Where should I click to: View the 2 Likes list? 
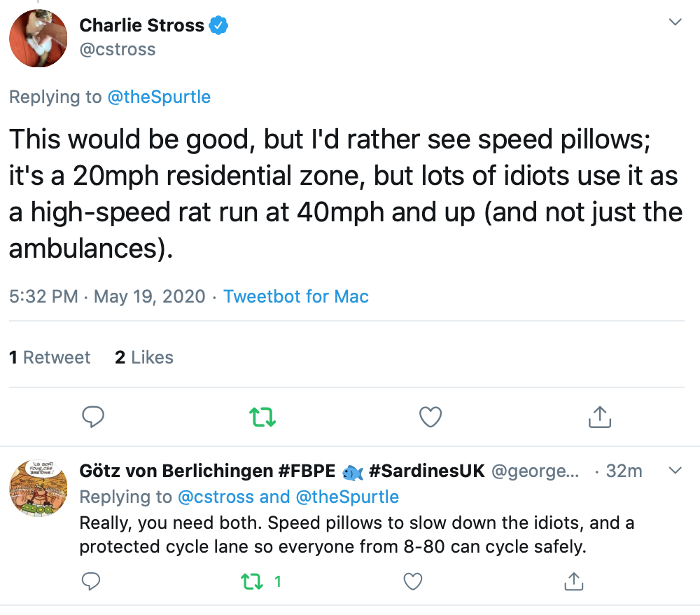[143, 357]
